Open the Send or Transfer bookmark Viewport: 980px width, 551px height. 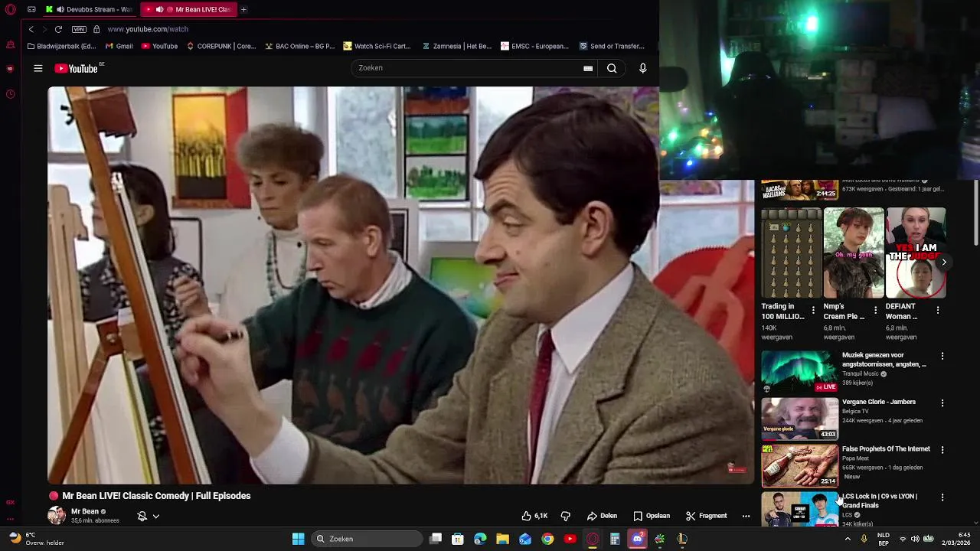pyautogui.click(x=612, y=46)
